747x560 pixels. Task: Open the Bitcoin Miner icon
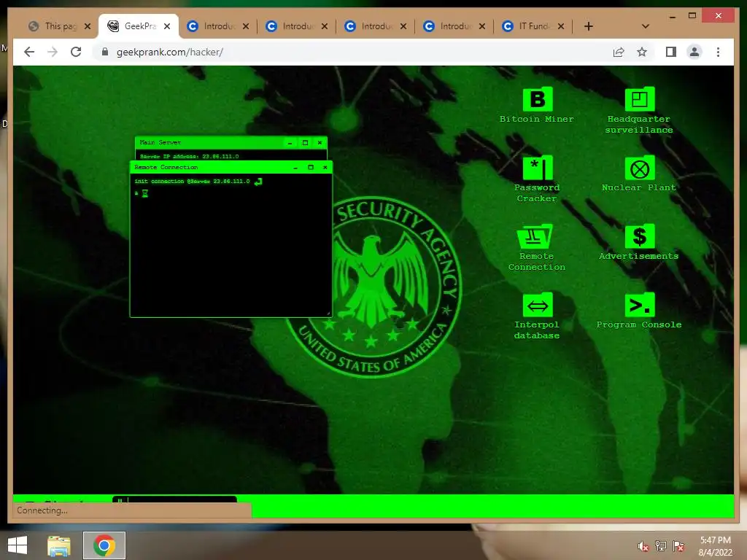coord(537,105)
